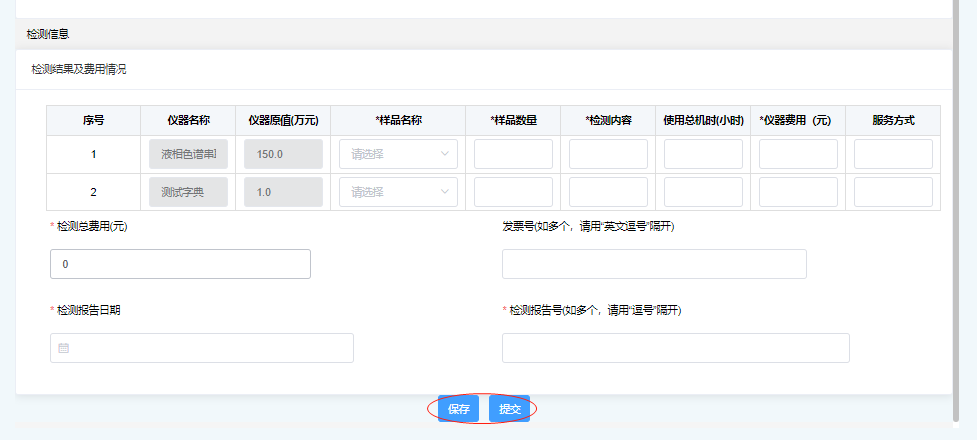
Task: Click the 保存 button
Action: (x=459, y=409)
